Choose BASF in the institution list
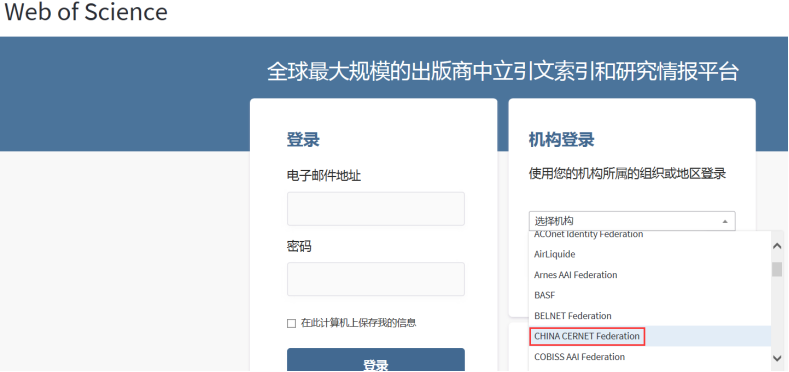This screenshot has height=372, width=789. [x=649, y=295]
